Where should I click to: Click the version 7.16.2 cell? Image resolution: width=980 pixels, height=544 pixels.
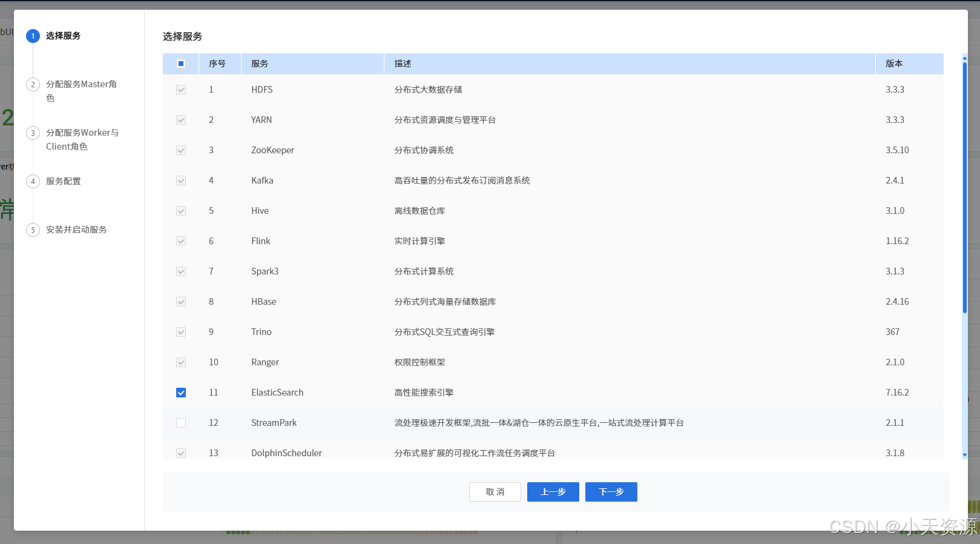tap(897, 393)
